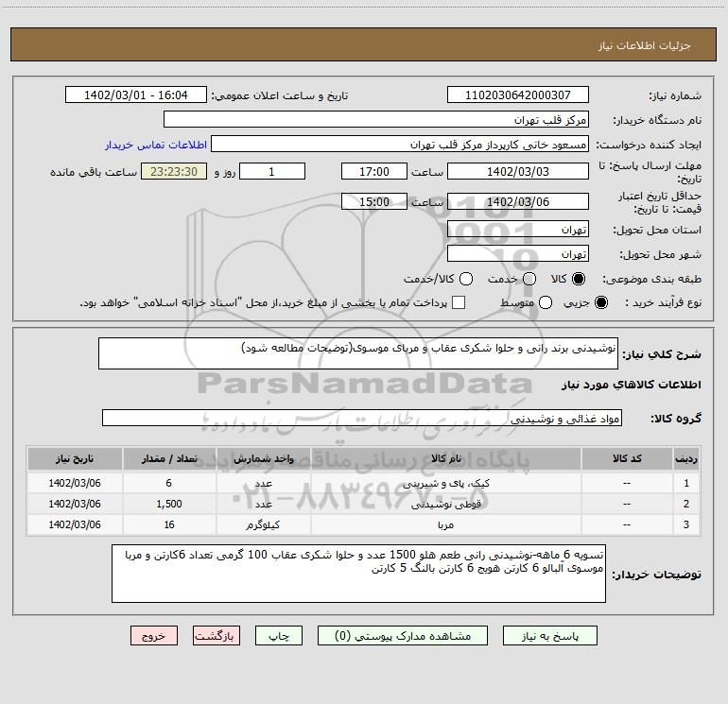
Task: Toggle the اسناد خزانه اسلامی payment checkbox
Action: 459,302
